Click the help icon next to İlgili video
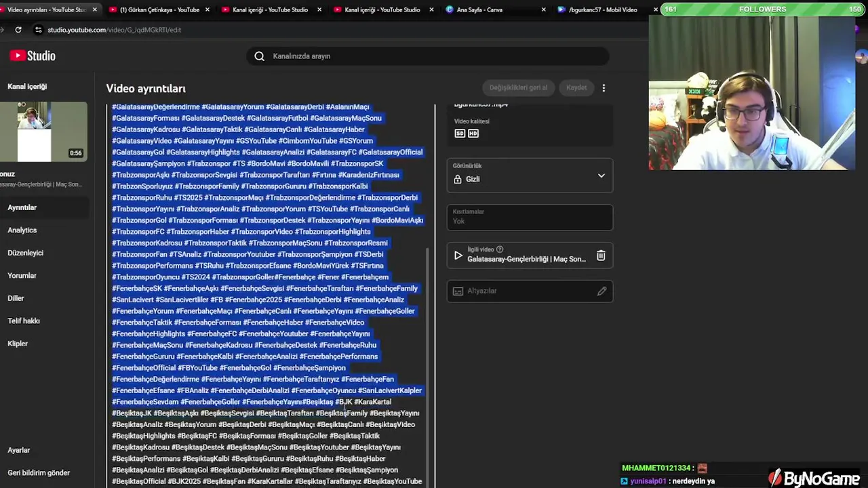 coord(500,249)
